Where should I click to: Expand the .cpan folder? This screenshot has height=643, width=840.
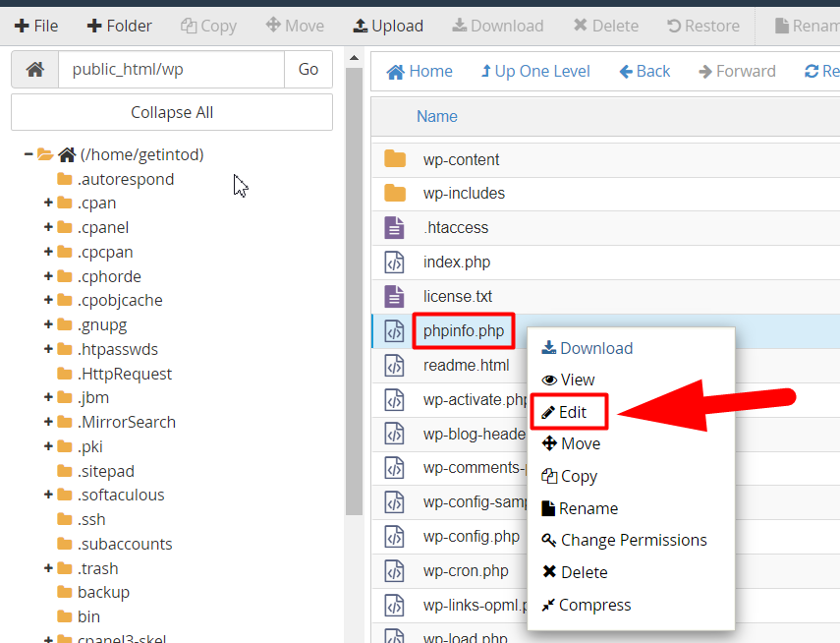48,203
